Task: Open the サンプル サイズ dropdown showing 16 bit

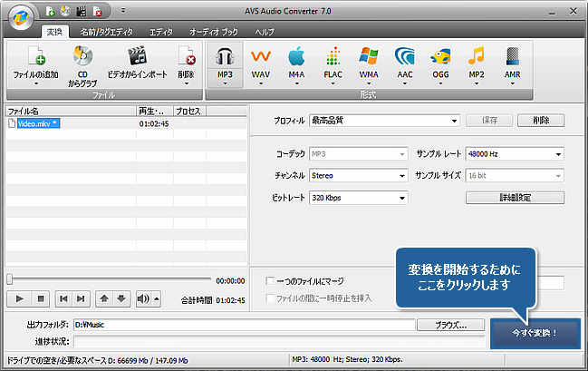Action: click(515, 175)
